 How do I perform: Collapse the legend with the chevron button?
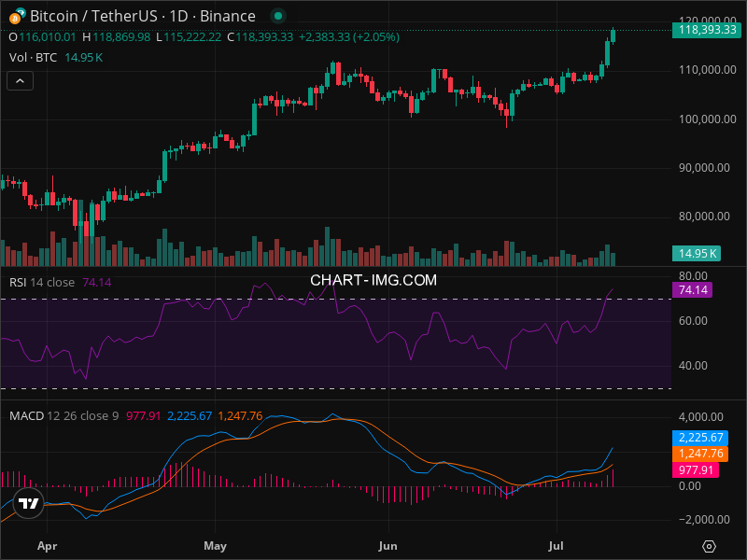[x=20, y=81]
